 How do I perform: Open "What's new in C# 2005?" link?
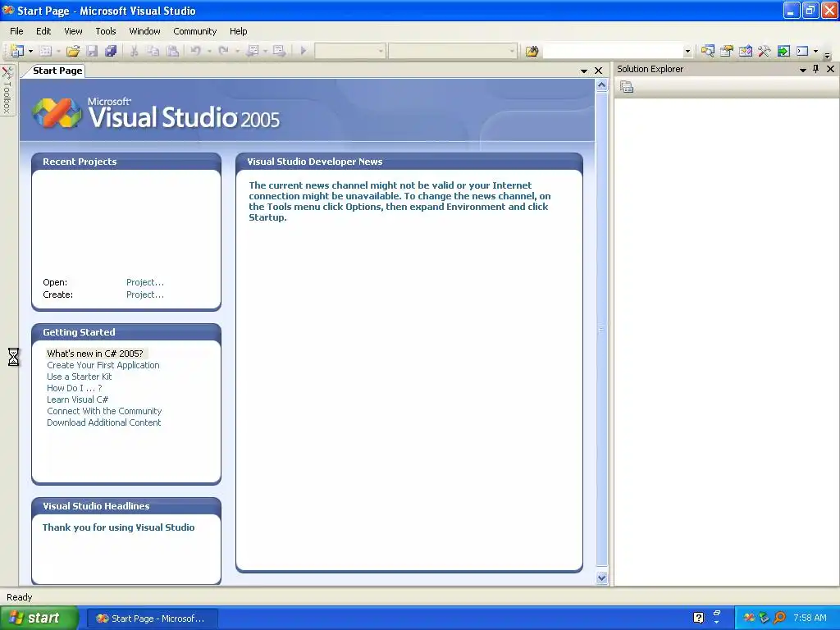click(x=95, y=354)
